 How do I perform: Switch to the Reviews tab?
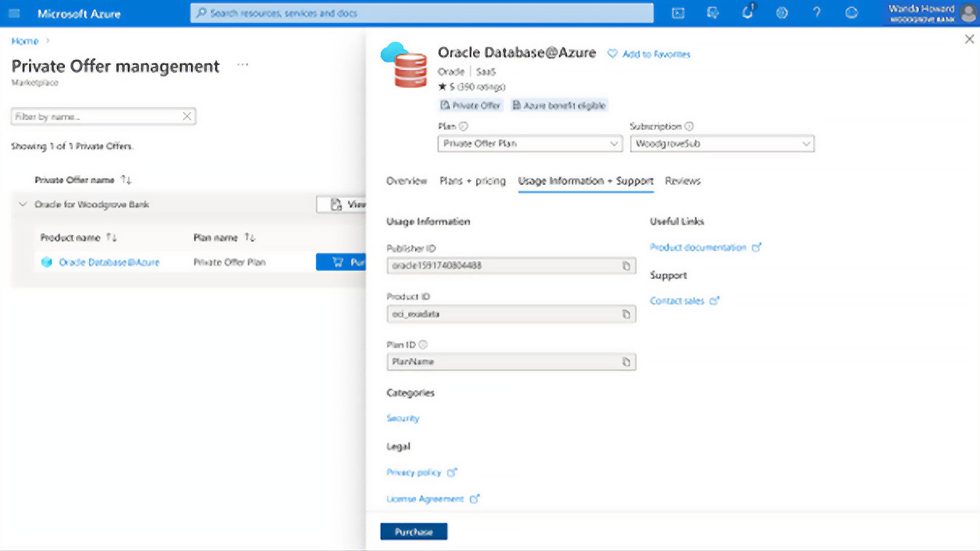click(682, 181)
